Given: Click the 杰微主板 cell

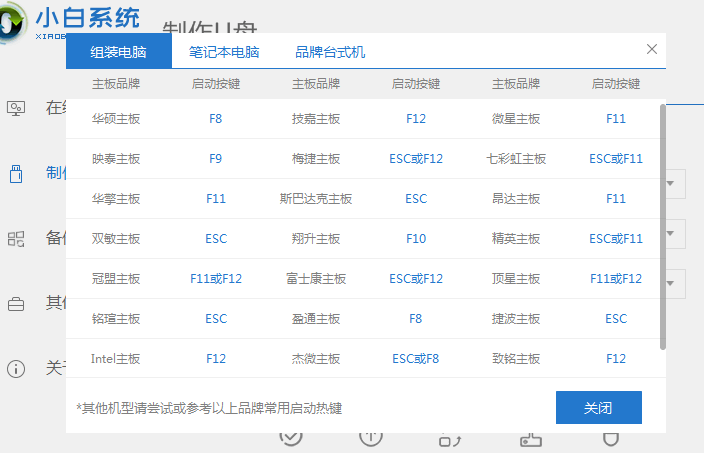Looking at the screenshot, I should 316,359.
